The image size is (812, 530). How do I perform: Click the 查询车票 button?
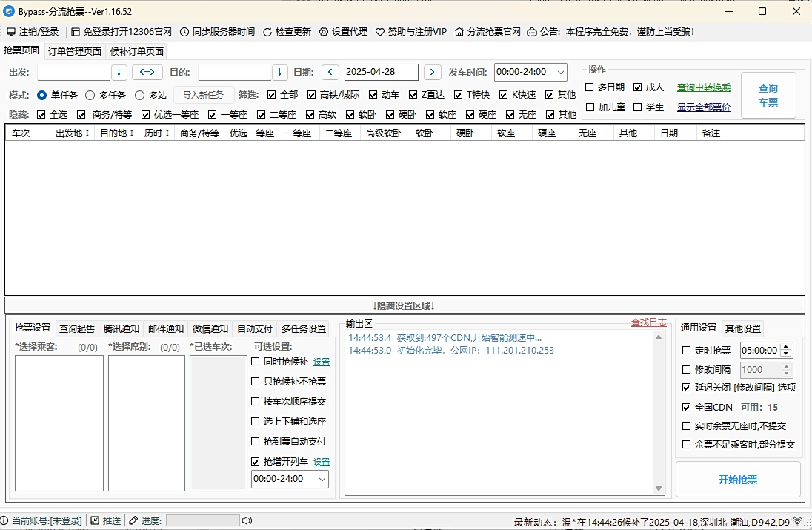click(x=768, y=96)
